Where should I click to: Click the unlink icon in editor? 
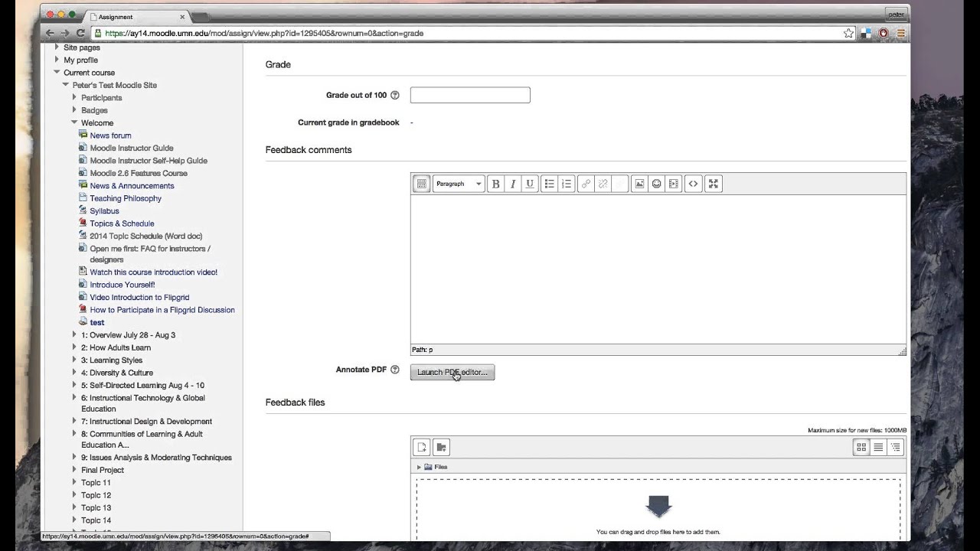(603, 184)
